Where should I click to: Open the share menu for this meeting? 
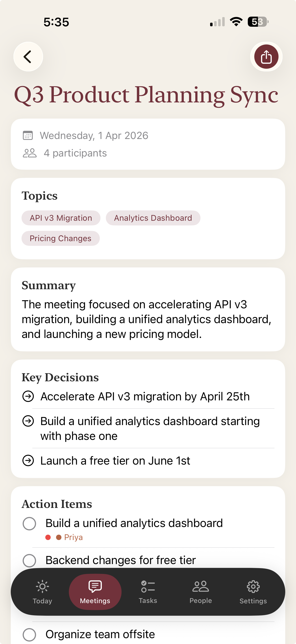266,57
